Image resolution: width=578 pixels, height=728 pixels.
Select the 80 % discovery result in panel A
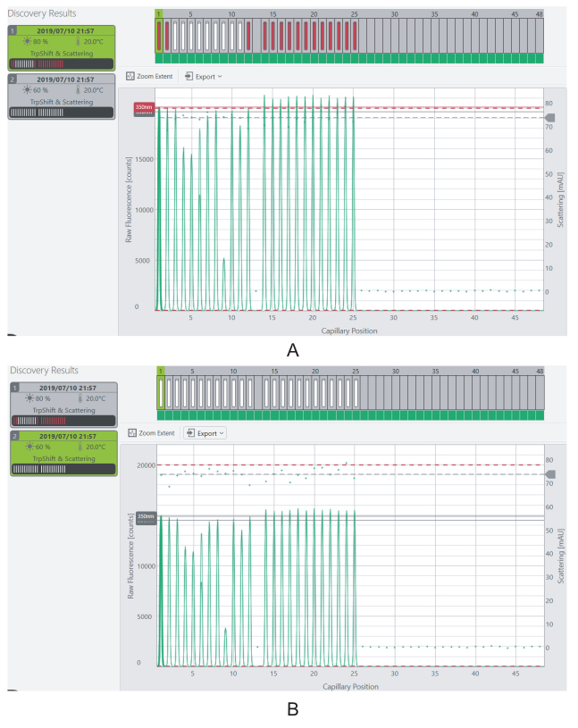(62, 48)
